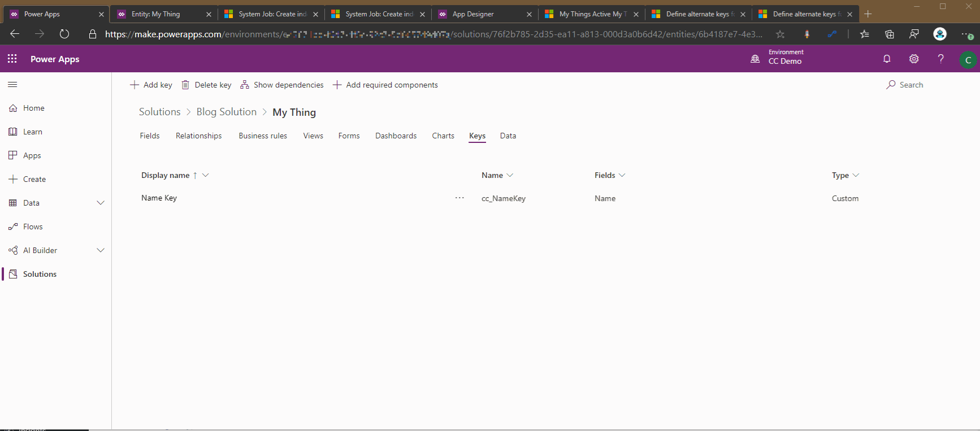Open the account avatar labeled C
The height and width of the screenshot is (431, 980).
point(968,59)
